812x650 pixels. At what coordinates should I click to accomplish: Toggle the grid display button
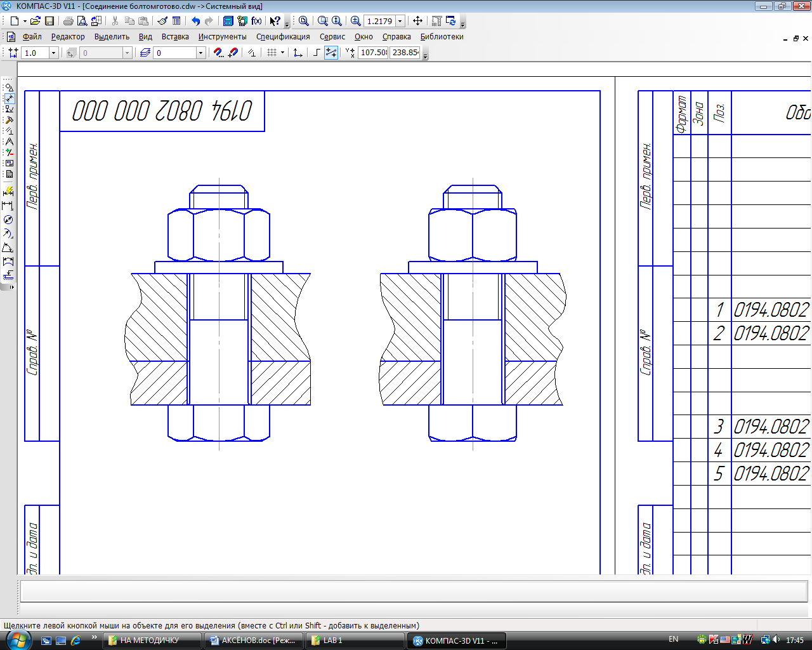pos(272,53)
